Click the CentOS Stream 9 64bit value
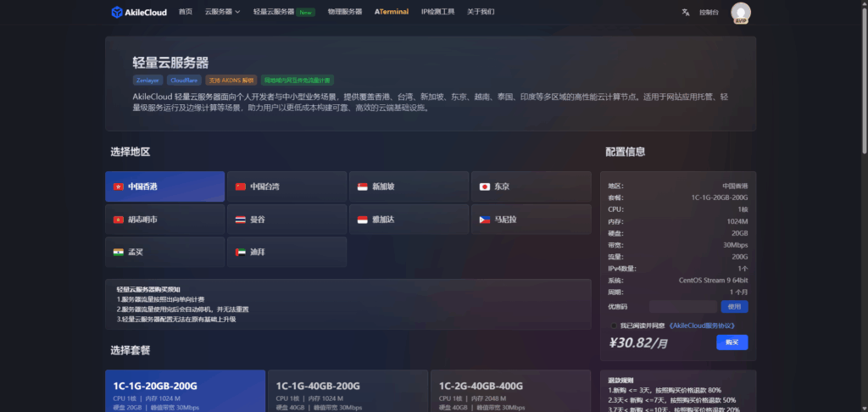The image size is (868, 412). click(x=713, y=281)
